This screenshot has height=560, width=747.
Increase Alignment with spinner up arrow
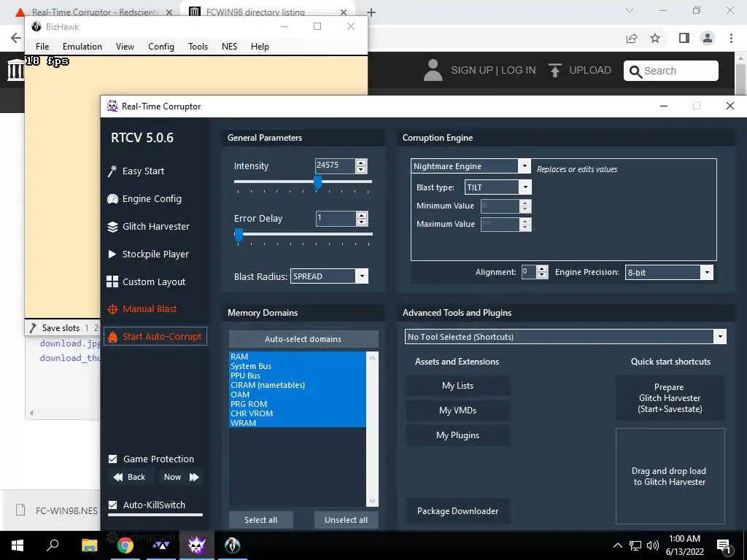[542, 269]
